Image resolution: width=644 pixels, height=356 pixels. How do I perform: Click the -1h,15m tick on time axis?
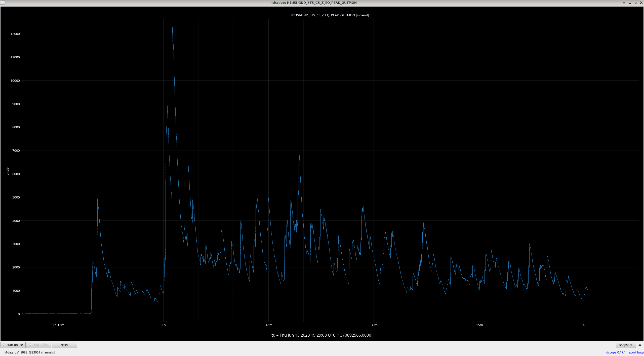click(58, 325)
